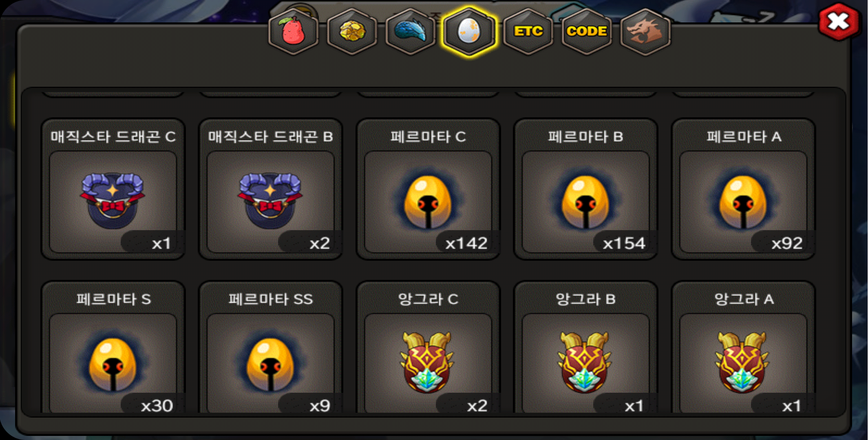
Task: Pick the 페르마타 A egg x92
Action: click(743, 189)
